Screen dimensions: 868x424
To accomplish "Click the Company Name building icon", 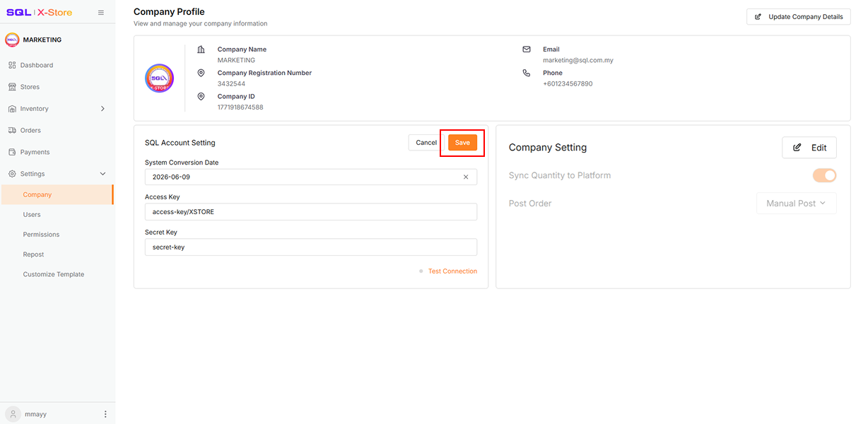I will point(201,49).
